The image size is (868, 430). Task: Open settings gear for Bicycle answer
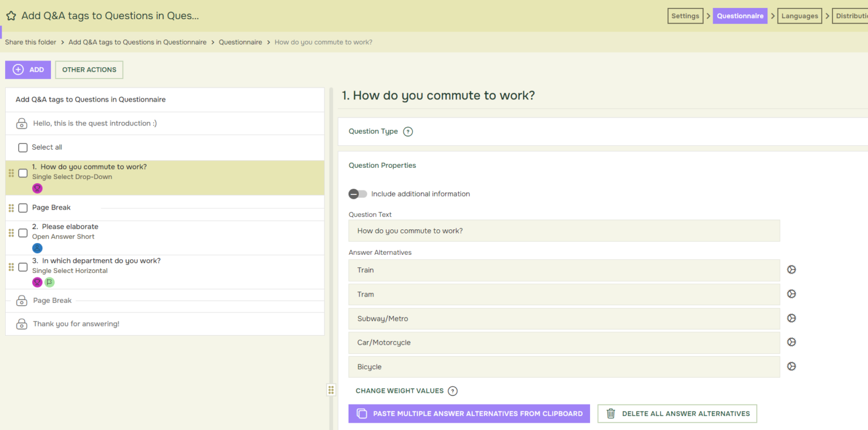791,367
